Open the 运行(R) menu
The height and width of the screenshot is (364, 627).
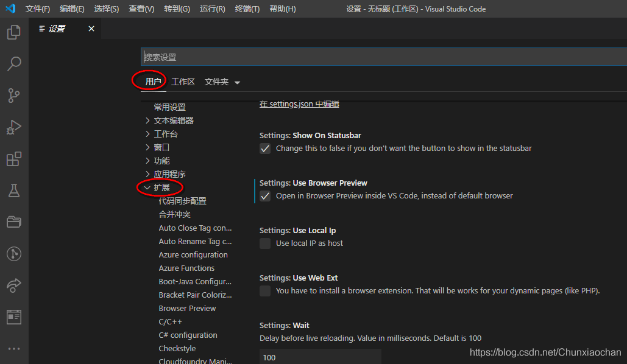212,9
